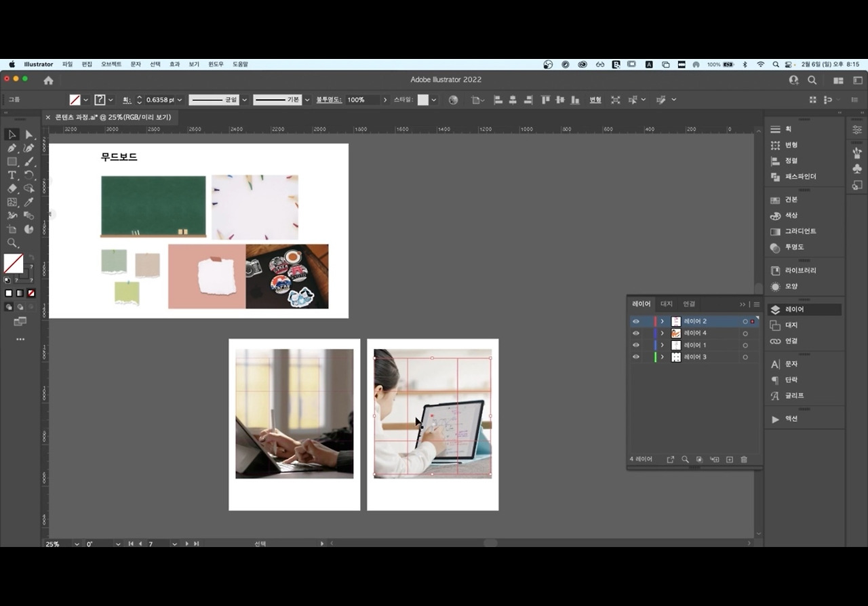Open the 액션 (Actions) panel
This screenshot has height=606, width=868.
pos(791,419)
